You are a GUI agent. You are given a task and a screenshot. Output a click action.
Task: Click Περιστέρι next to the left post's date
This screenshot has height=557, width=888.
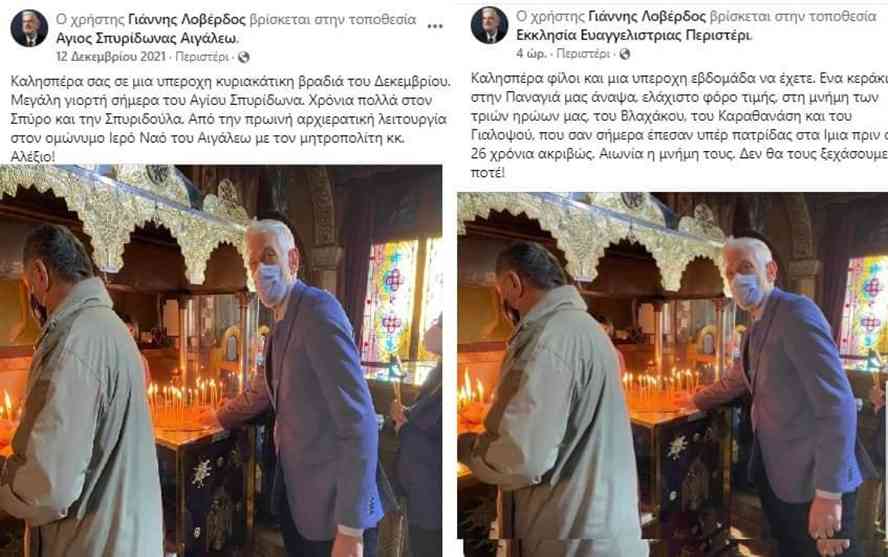pyautogui.click(x=202, y=57)
